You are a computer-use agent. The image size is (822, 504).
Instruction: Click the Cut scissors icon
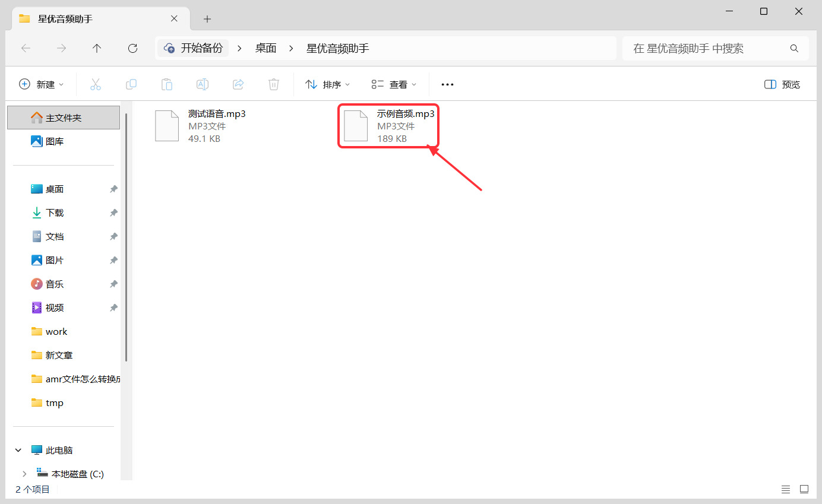coord(96,84)
